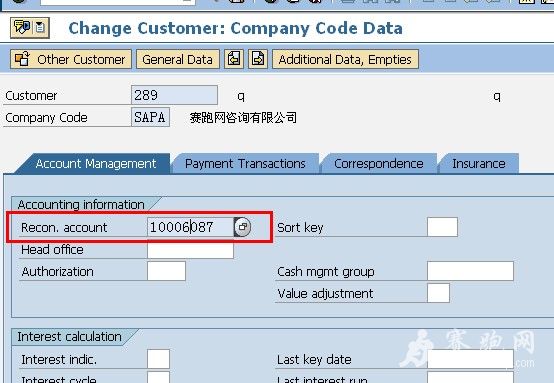Click the Head office label
This screenshot has height=383, width=554.
[x=52, y=250]
